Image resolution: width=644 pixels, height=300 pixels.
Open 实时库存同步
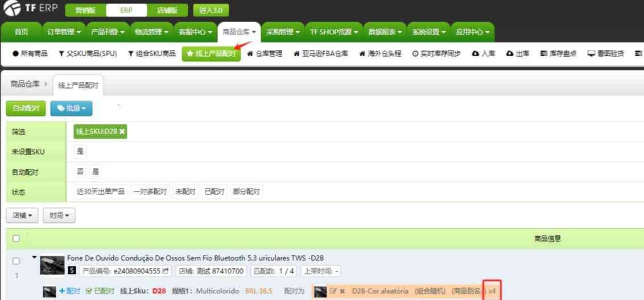pos(436,54)
